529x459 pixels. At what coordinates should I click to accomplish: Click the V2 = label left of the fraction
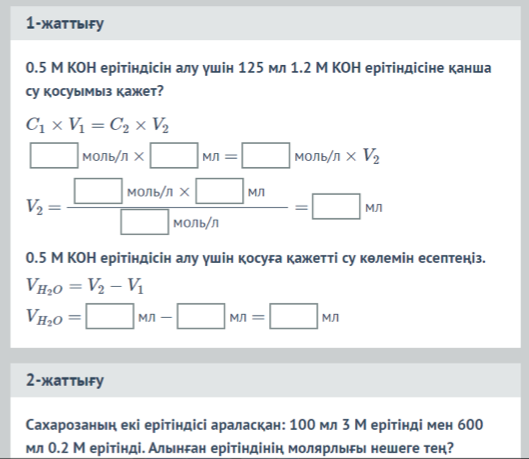coord(44,206)
